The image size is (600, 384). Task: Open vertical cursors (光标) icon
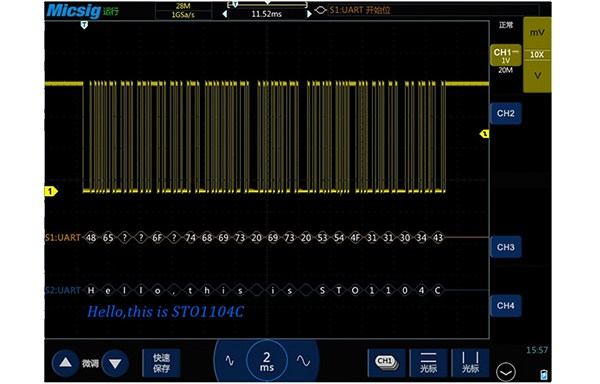pos(470,362)
